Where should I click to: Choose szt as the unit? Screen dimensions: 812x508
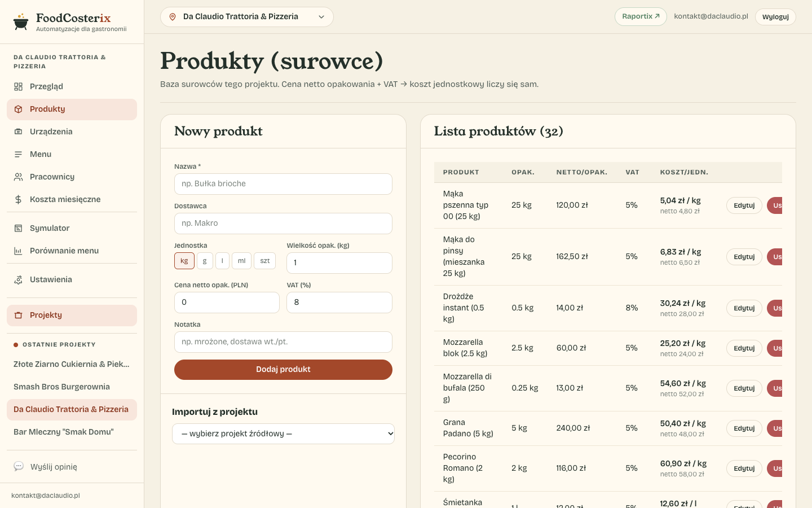265,261
